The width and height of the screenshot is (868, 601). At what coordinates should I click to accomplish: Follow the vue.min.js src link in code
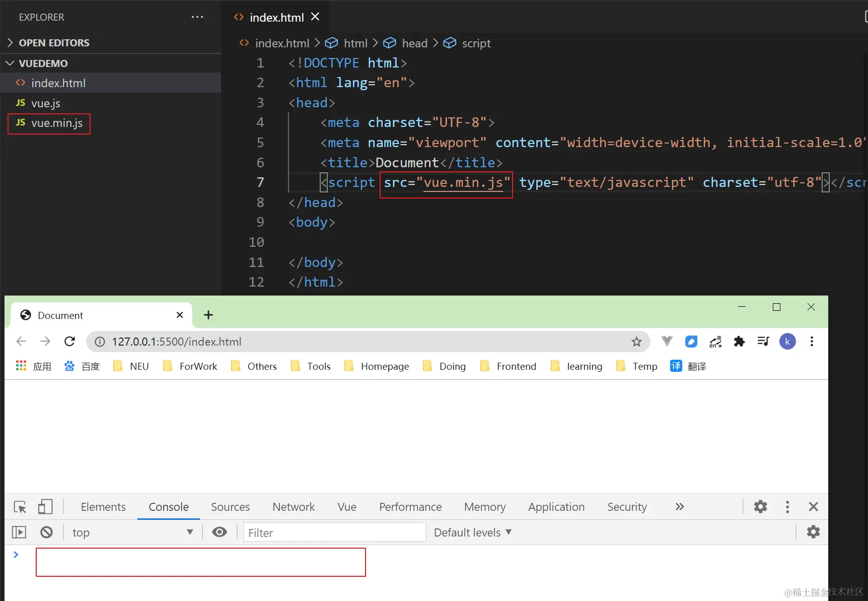tap(463, 182)
